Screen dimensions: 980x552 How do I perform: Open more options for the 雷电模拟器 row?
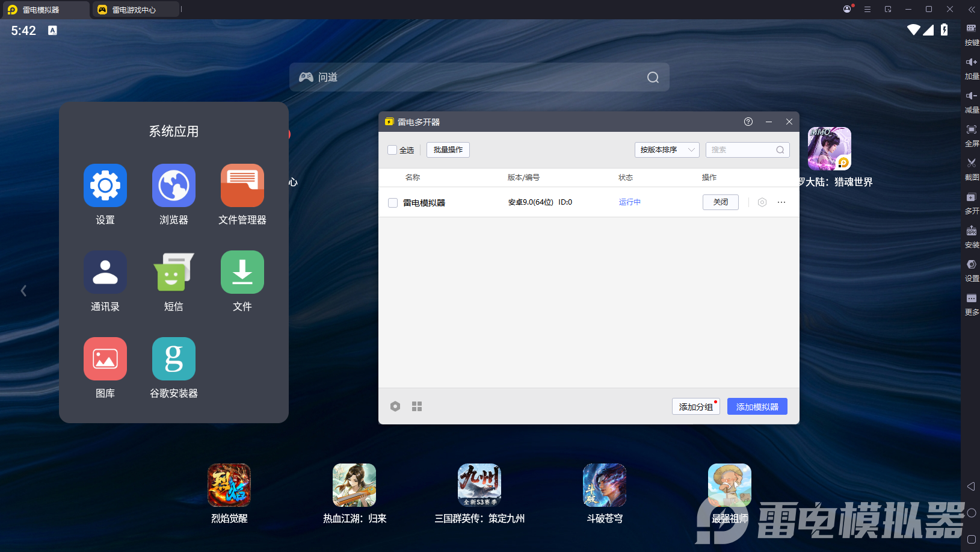coord(781,202)
